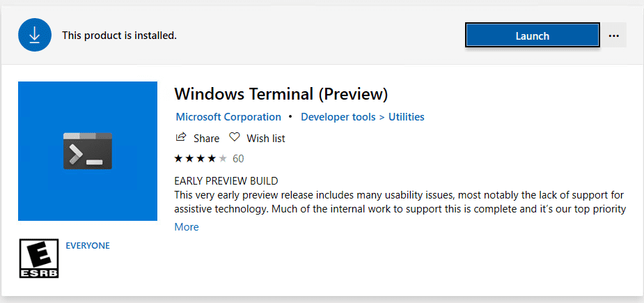Expand the description with More

pos(187,227)
